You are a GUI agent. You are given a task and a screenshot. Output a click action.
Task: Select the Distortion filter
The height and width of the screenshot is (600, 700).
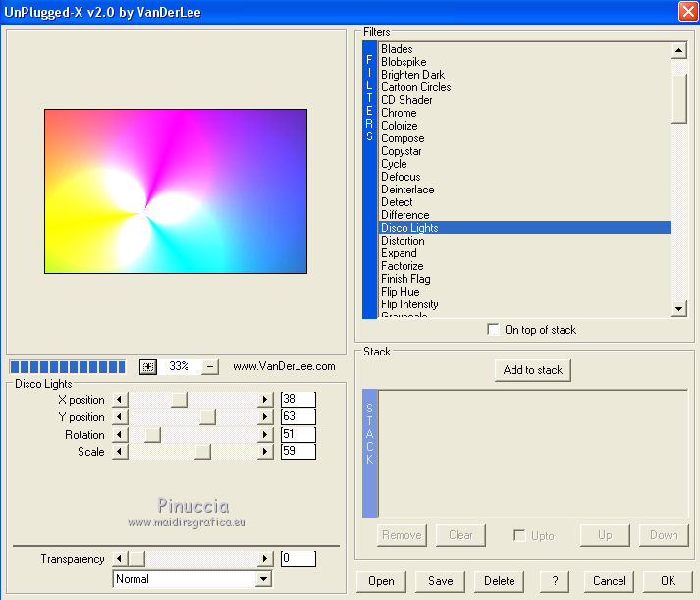click(524, 241)
